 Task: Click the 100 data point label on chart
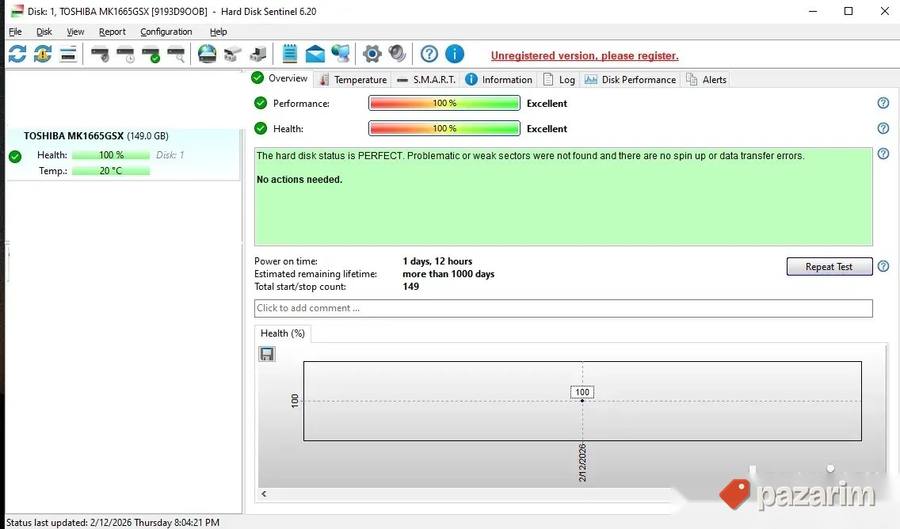pos(582,392)
